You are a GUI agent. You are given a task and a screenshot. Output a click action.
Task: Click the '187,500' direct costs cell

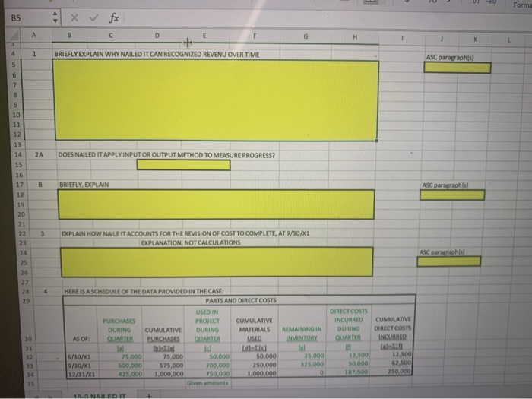[x=358, y=372]
